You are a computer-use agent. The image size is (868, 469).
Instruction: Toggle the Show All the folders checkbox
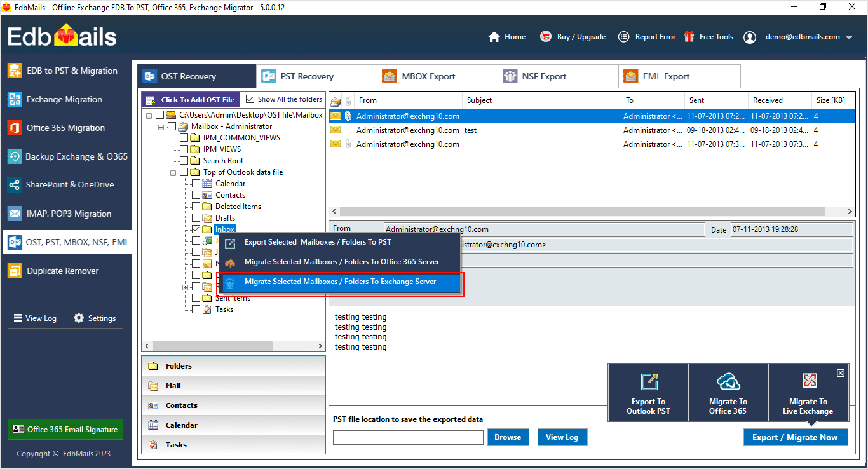(x=250, y=99)
